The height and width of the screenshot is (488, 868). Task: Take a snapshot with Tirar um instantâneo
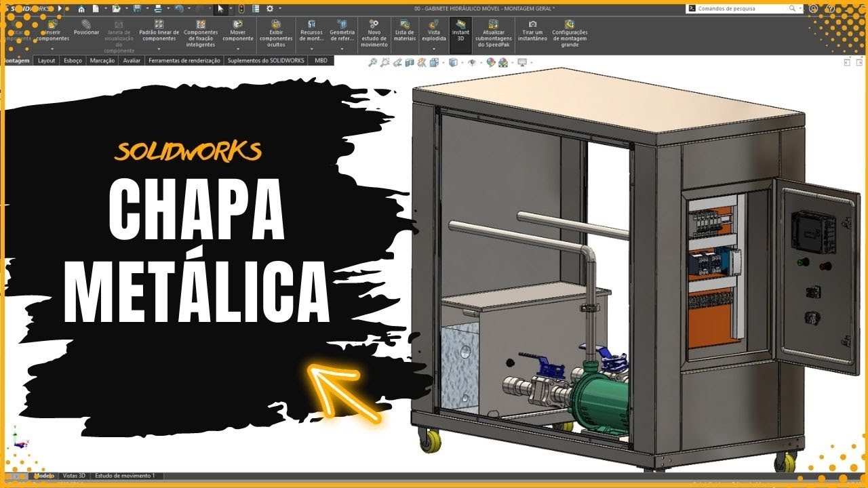tap(532, 32)
